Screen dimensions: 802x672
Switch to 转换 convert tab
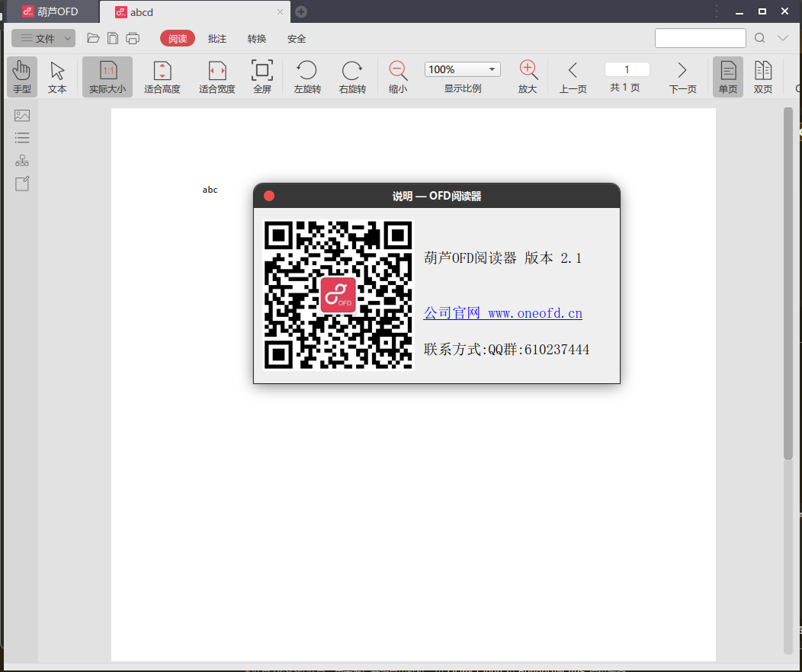(x=257, y=39)
